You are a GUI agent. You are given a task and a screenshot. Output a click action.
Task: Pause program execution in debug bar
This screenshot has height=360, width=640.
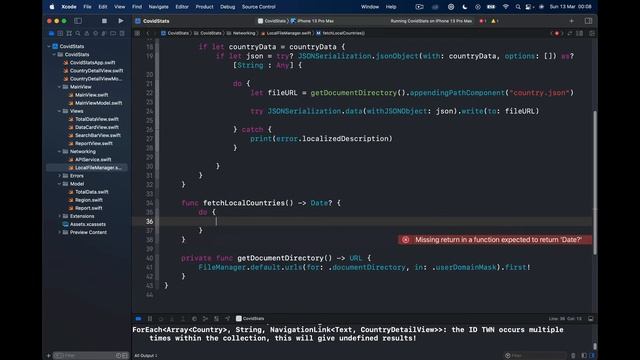coord(150,318)
